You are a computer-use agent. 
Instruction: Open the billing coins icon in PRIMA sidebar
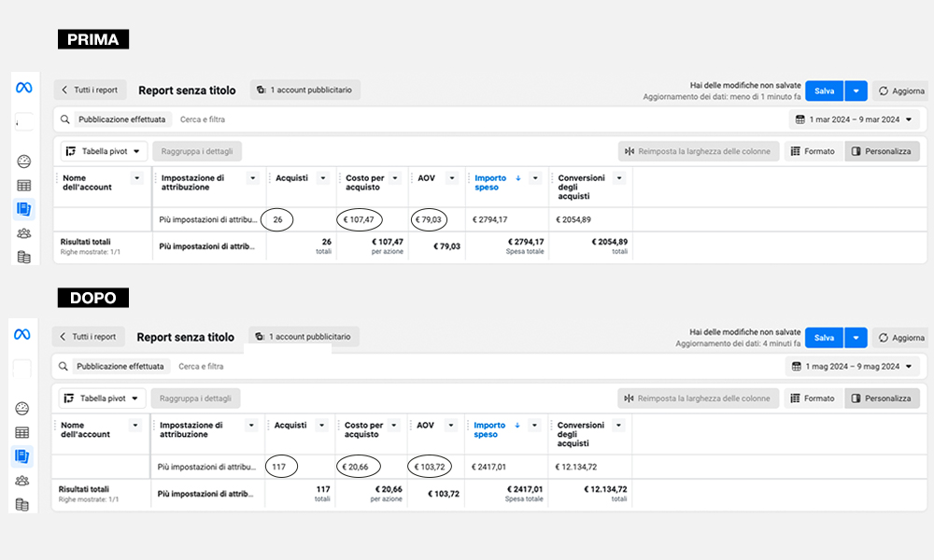click(x=24, y=257)
